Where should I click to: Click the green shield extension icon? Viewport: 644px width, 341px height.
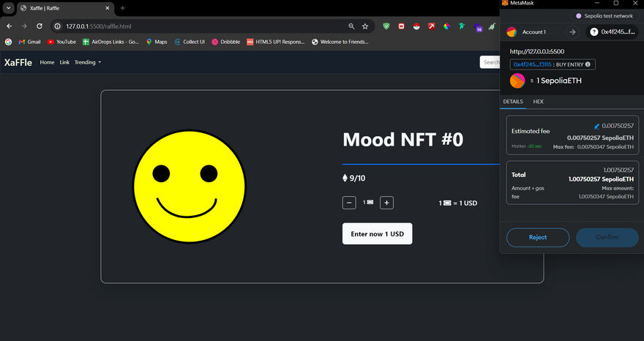click(386, 26)
